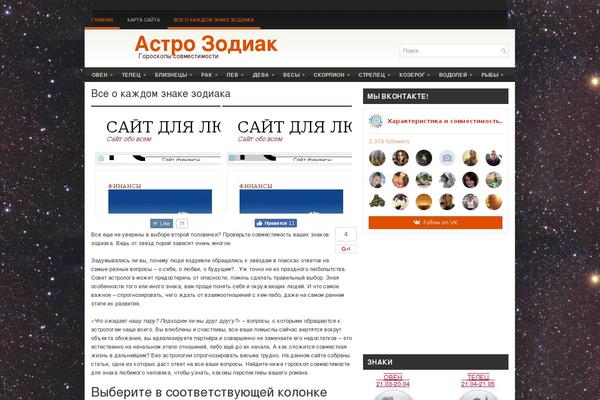Click the Выберите в соответствующей колонке heading
Image resolution: width=600 pixels, height=400 pixels.
point(209,392)
